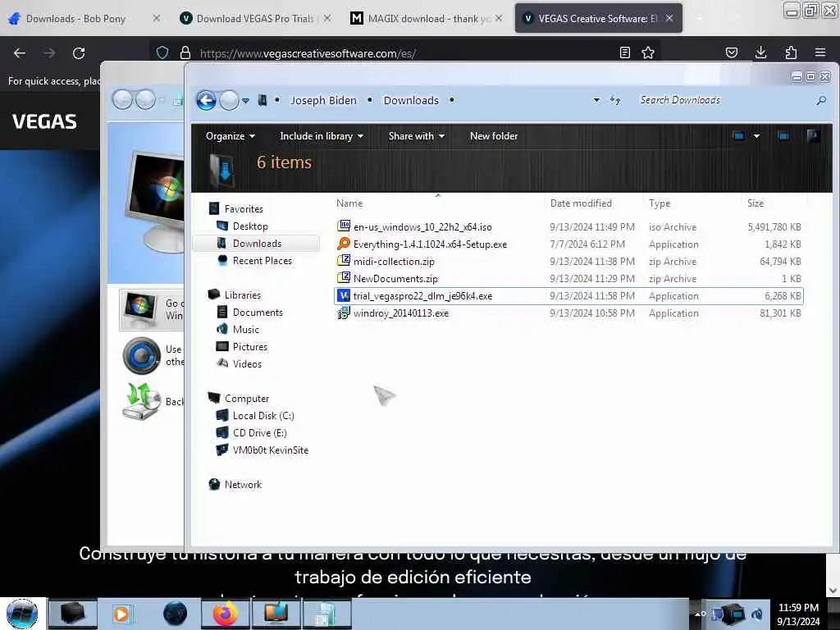
Task: Click Downloads breadcrumb segment
Action: click(411, 100)
